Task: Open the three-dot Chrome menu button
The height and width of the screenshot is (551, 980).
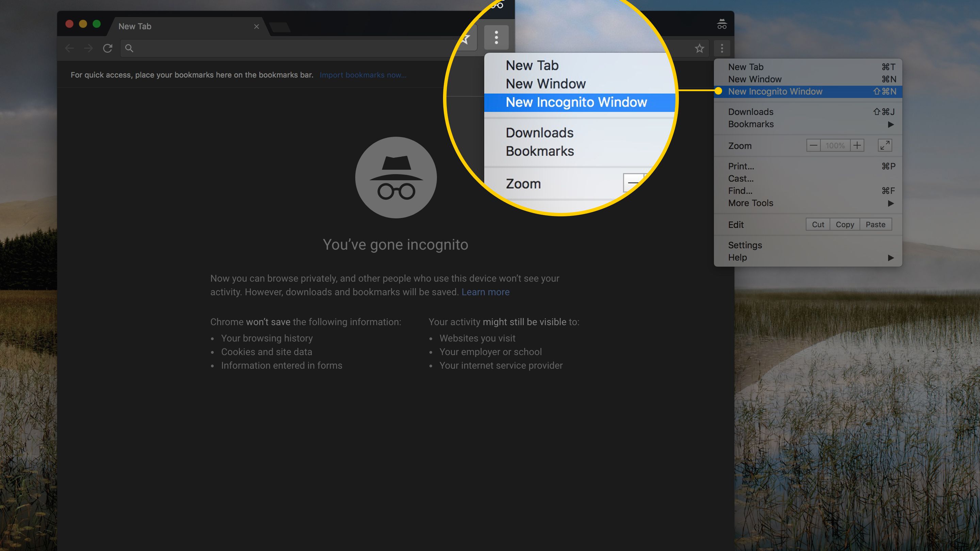Action: click(722, 48)
